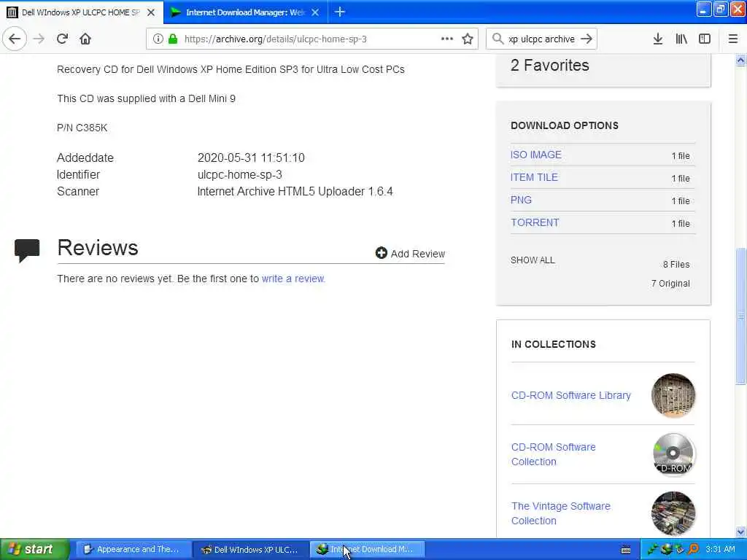
Task: Click the 8 Files count text
Action: [x=676, y=264]
